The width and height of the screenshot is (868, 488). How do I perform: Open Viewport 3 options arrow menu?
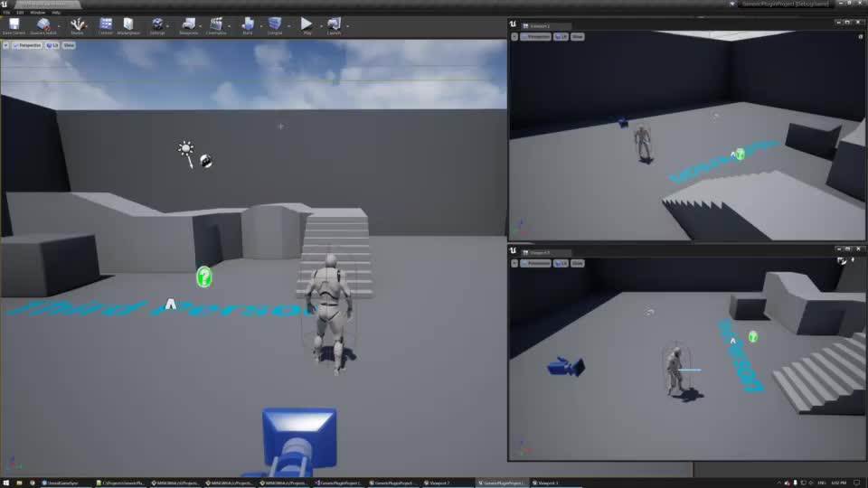[514, 263]
